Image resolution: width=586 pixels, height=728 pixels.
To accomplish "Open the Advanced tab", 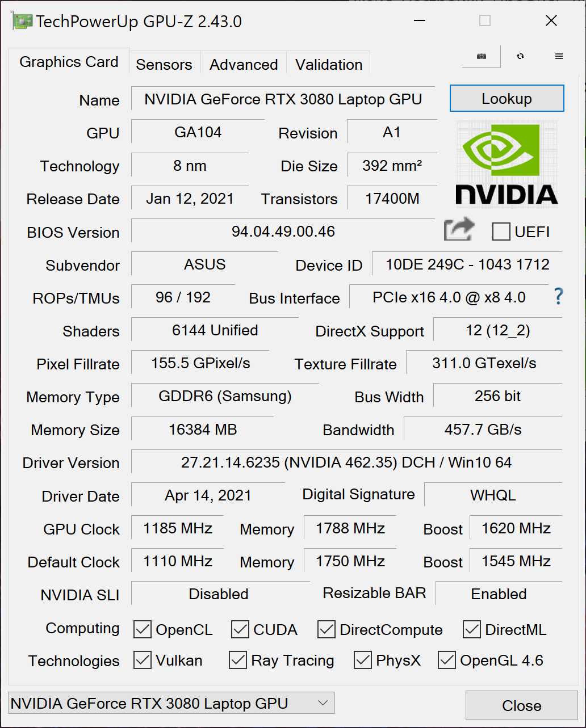I will 244,64.
